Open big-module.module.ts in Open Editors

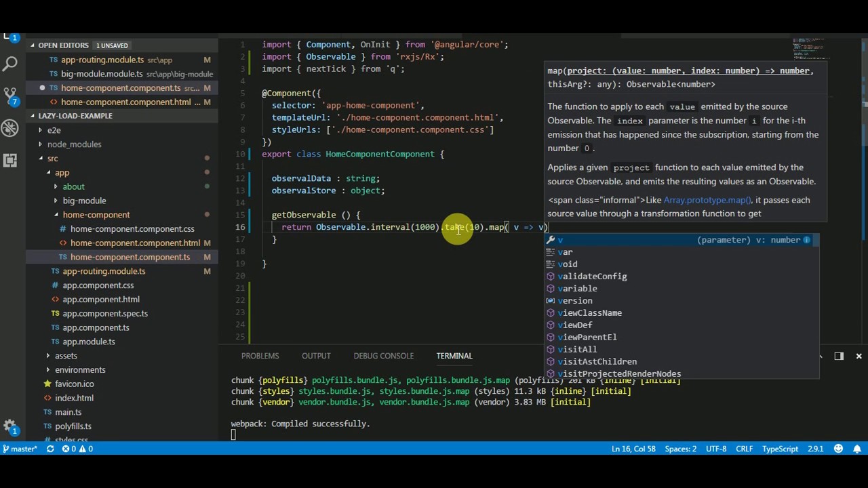tap(122, 74)
